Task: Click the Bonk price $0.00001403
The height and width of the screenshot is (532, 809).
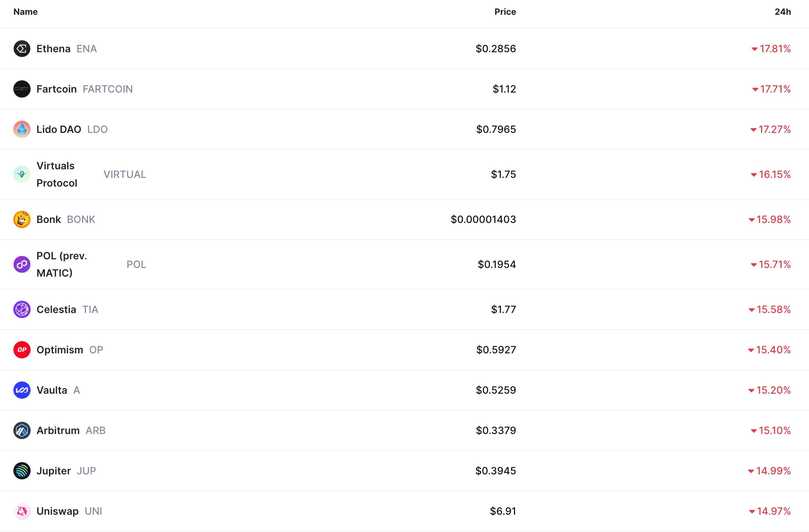Action: pyautogui.click(x=483, y=219)
